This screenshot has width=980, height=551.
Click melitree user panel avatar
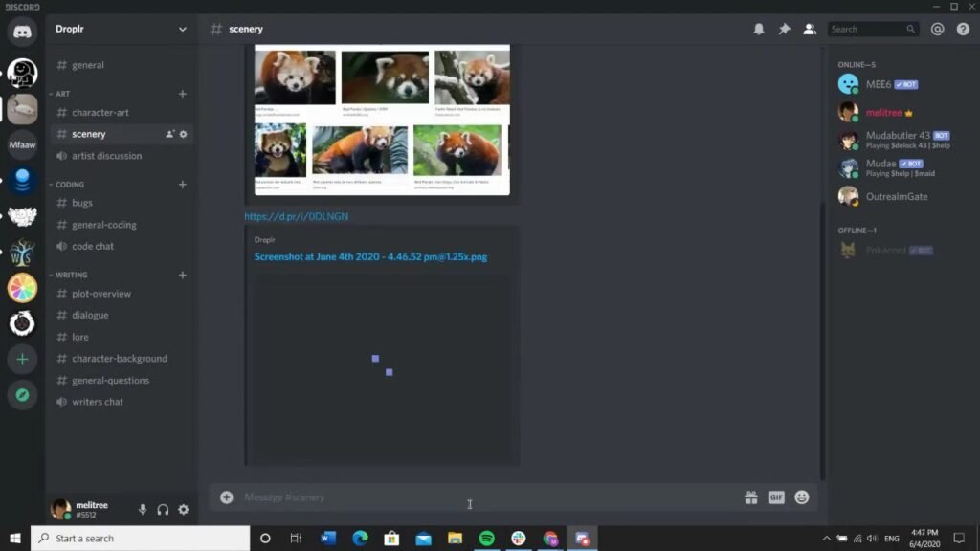60,509
